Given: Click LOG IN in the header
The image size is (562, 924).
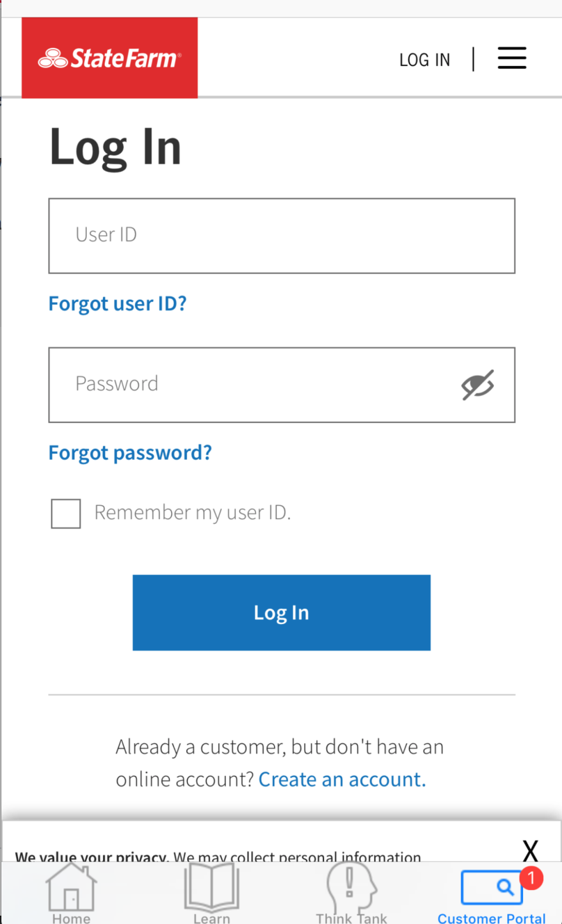Looking at the screenshot, I should click(x=424, y=60).
